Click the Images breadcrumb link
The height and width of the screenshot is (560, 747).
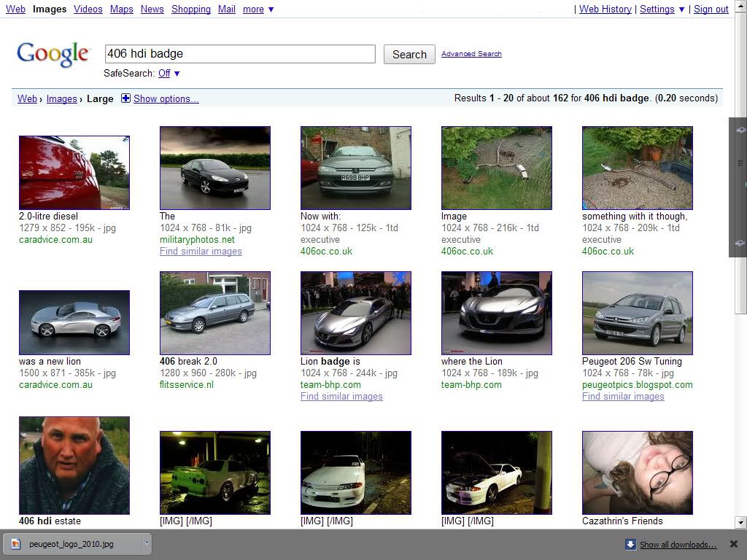pos(61,98)
